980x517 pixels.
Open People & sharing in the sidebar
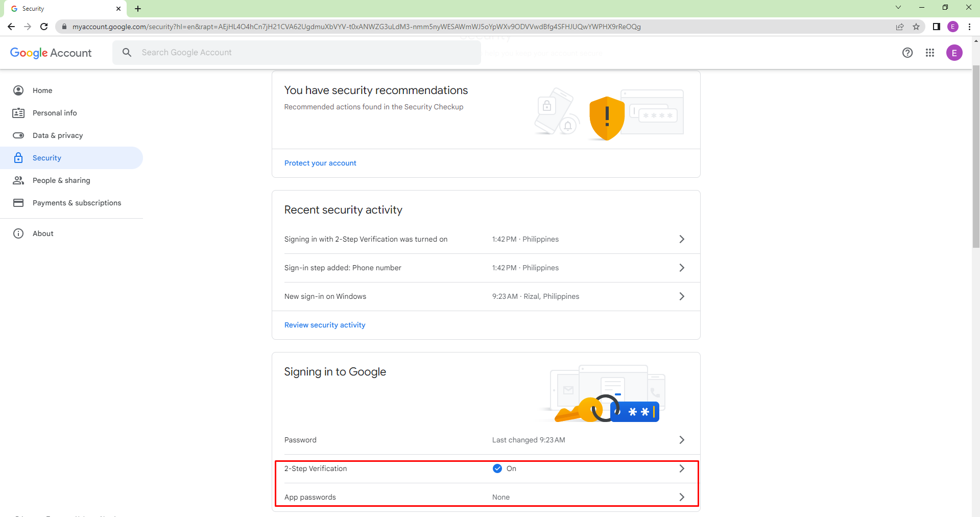click(71, 180)
